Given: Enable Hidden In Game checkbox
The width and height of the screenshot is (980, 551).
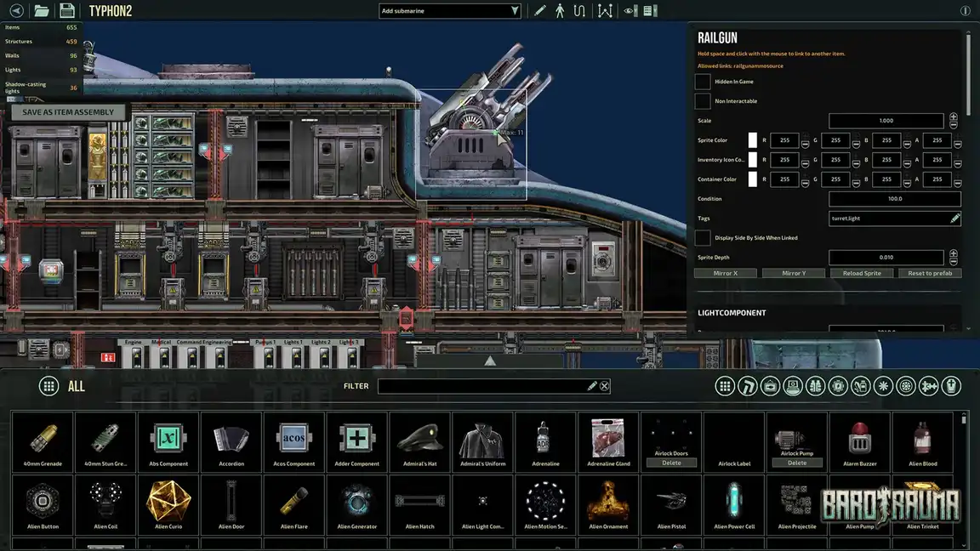Looking at the screenshot, I should (703, 82).
